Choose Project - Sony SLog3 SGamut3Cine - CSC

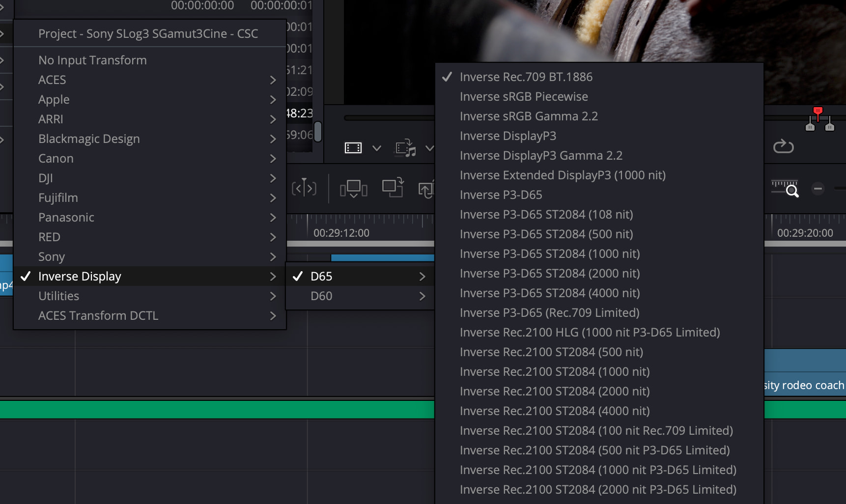pyautogui.click(x=148, y=34)
